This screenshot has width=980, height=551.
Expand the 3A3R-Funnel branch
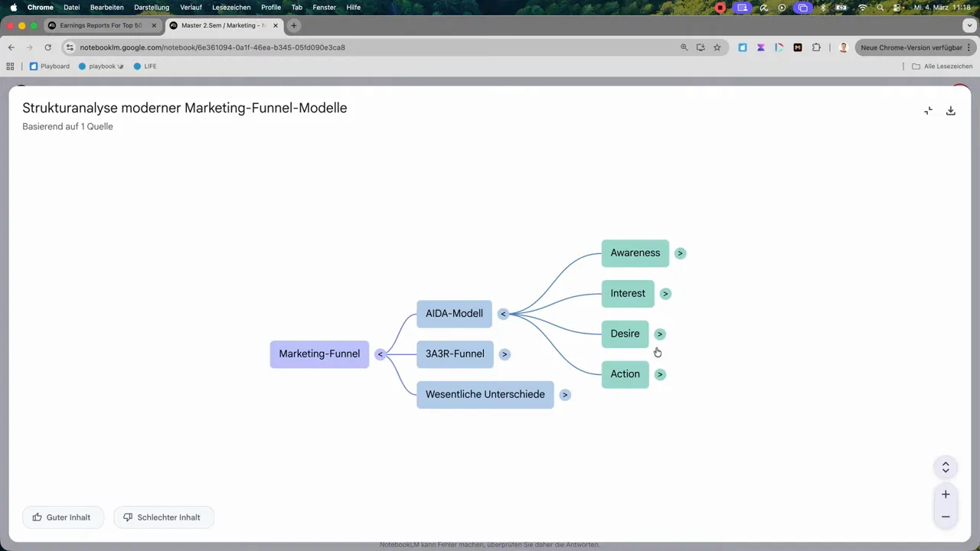[505, 354]
